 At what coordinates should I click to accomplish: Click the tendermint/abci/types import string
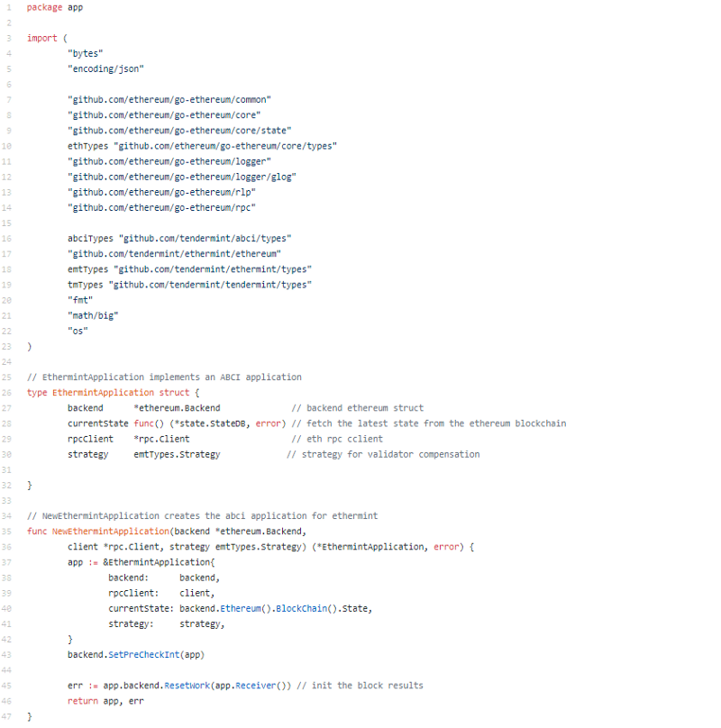[x=205, y=239]
